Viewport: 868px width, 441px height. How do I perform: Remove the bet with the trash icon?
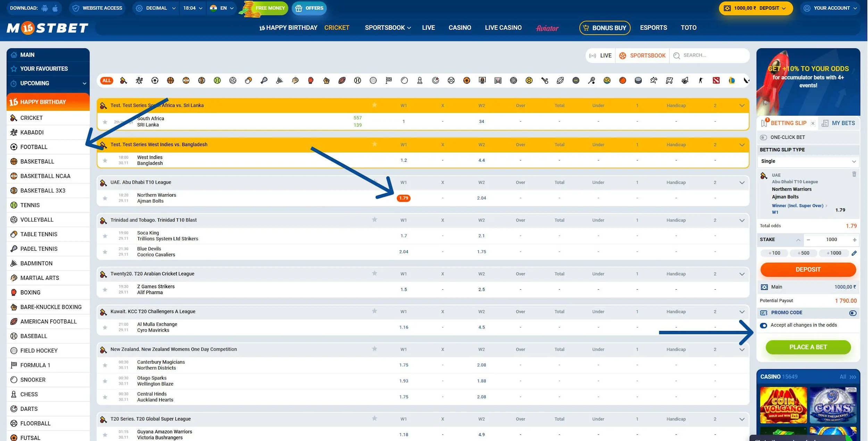pos(854,174)
